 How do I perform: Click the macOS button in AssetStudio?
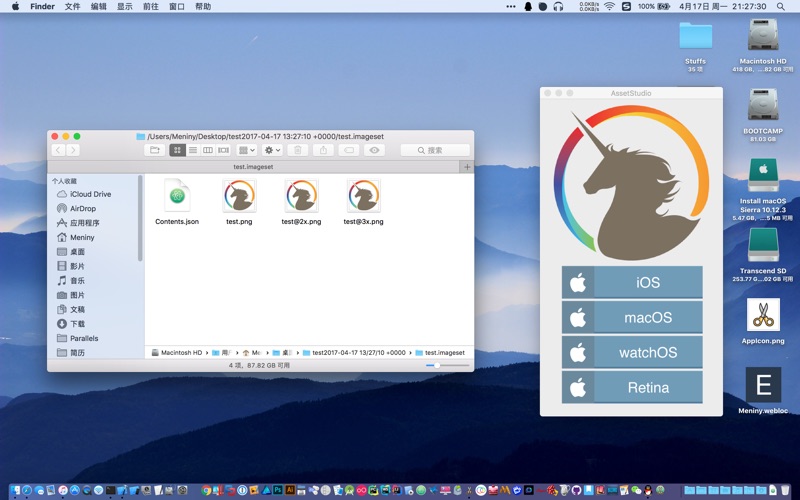[632, 317]
